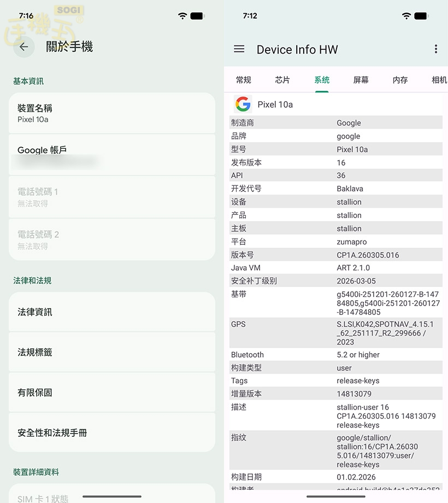This screenshot has width=448, height=503.
Task: Select the 构建类型 user row
Action: click(336, 367)
